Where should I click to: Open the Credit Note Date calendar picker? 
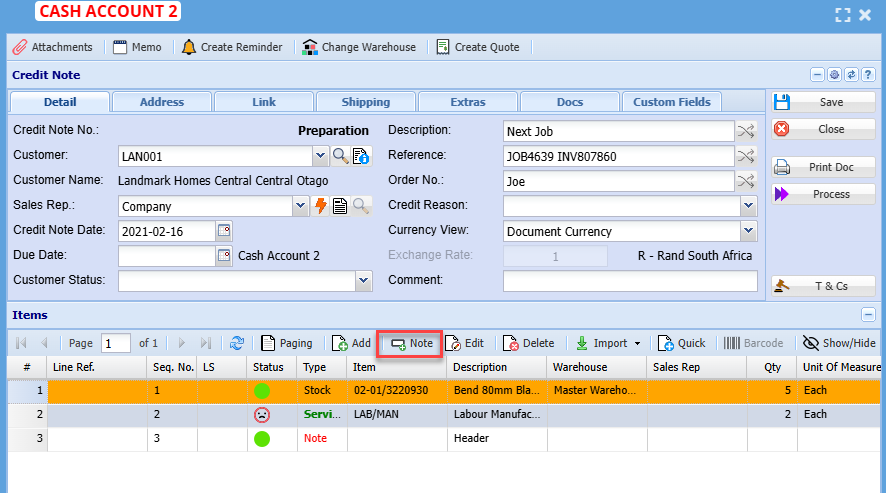tap(224, 231)
